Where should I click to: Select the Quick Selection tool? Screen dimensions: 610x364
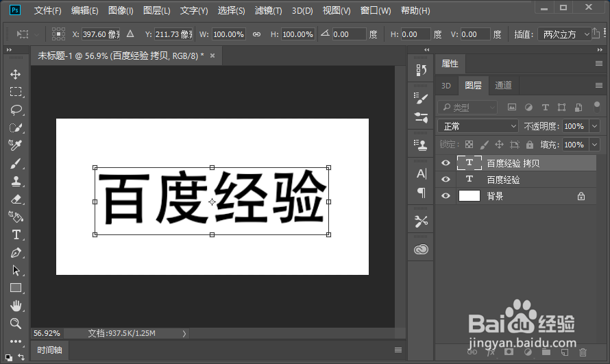(16, 128)
